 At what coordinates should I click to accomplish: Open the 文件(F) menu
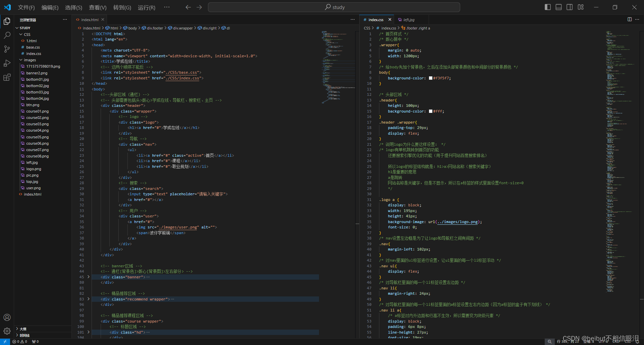pos(26,7)
